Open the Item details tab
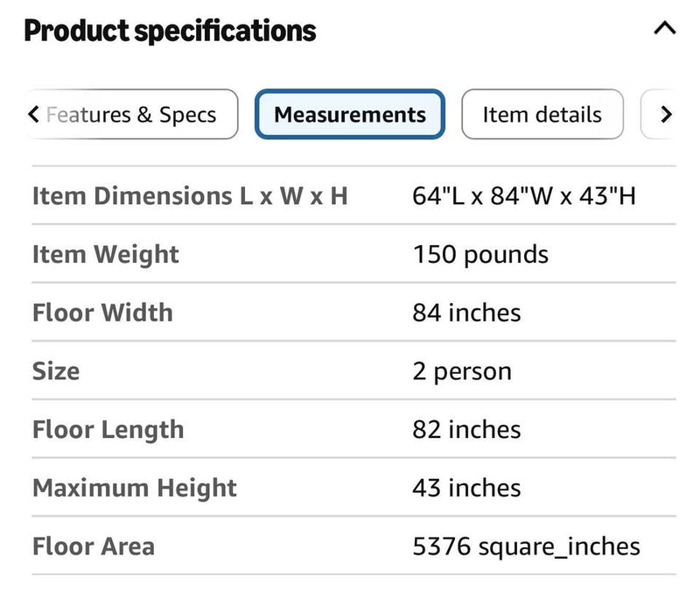700x592 pixels. [542, 115]
